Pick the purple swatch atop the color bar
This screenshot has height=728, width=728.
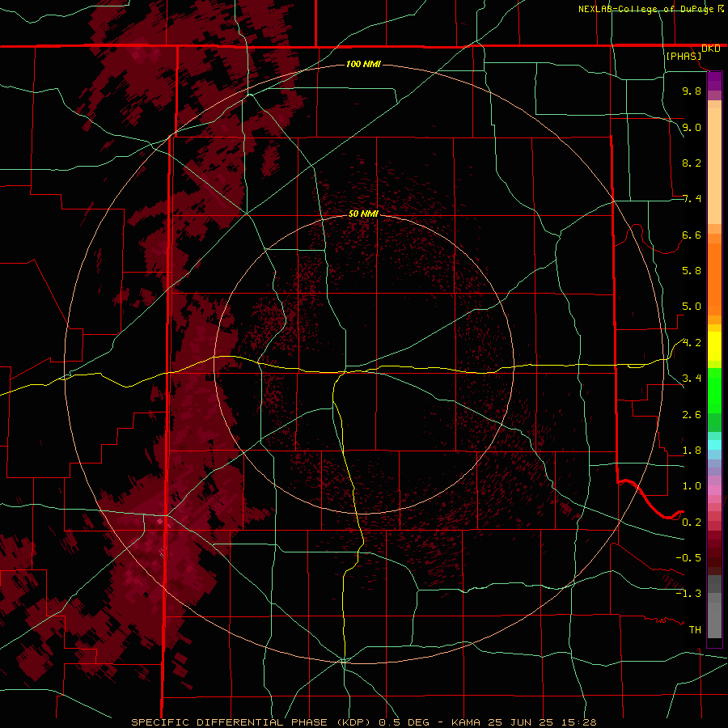pos(714,81)
